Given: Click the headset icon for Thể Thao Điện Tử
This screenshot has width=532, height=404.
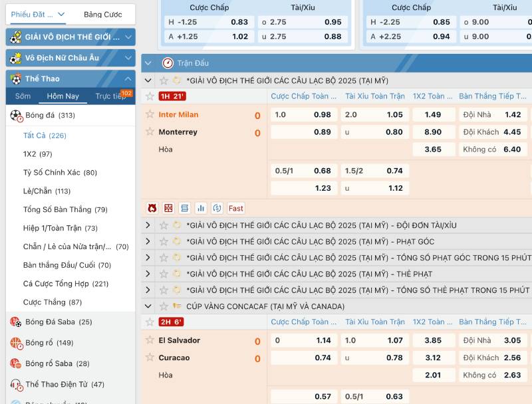Looking at the screenshot, I should tap(16, 384).
